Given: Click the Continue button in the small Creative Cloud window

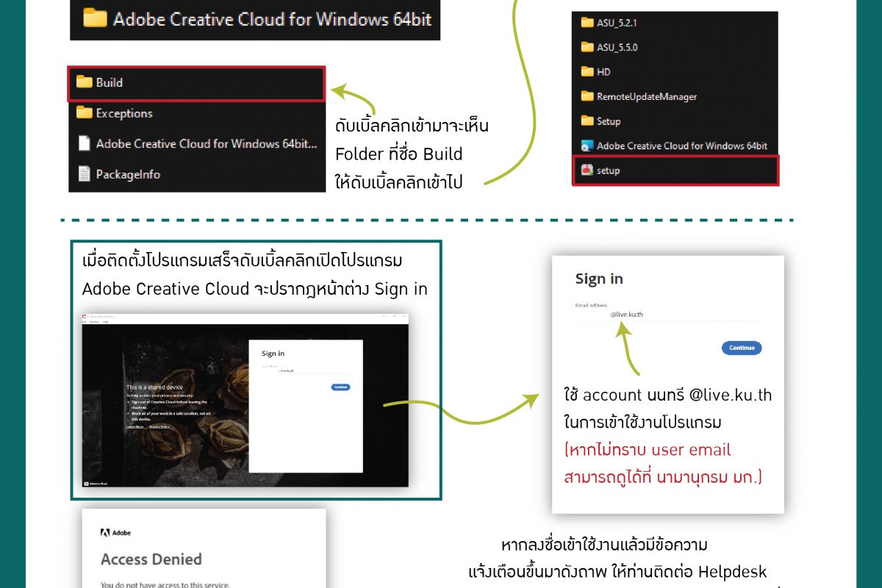Looking at the screenshot, I should 340,387.
